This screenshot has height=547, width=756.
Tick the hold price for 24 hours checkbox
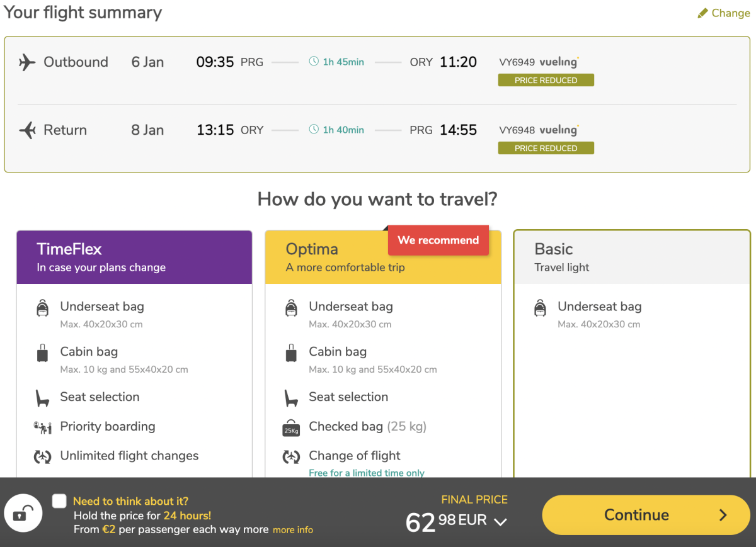coord(59,501)
